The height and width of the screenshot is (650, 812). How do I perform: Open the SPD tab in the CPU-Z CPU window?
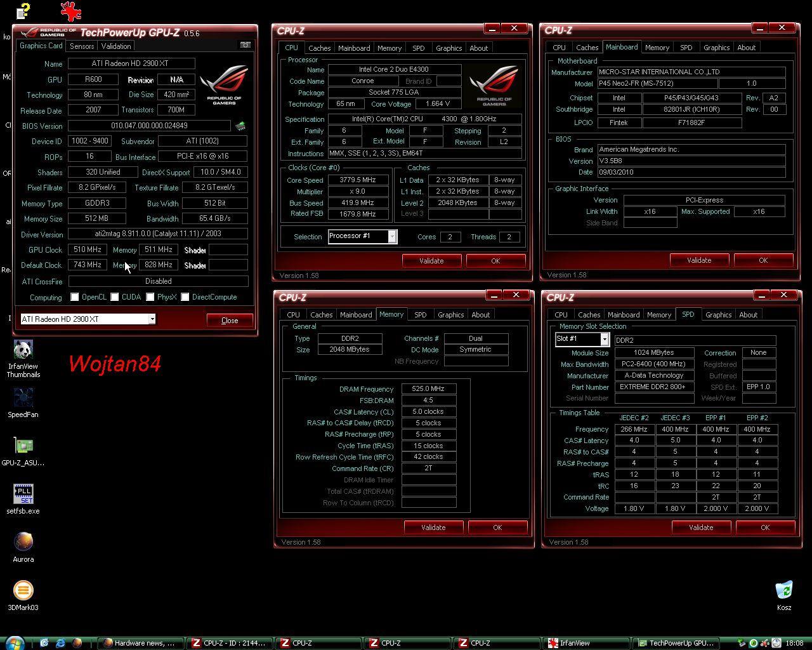tap(418, 48)
